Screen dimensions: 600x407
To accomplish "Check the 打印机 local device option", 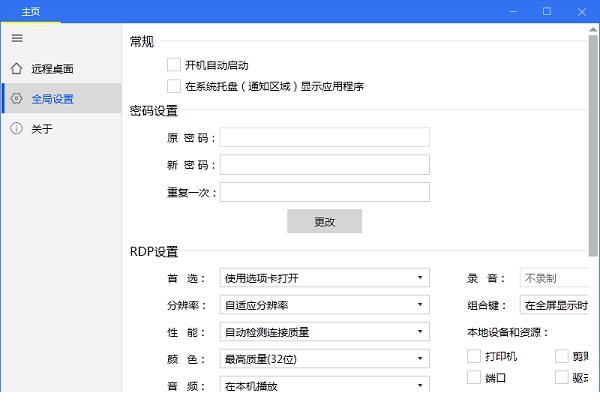I will pyautogui.click(x=474, y=356).
